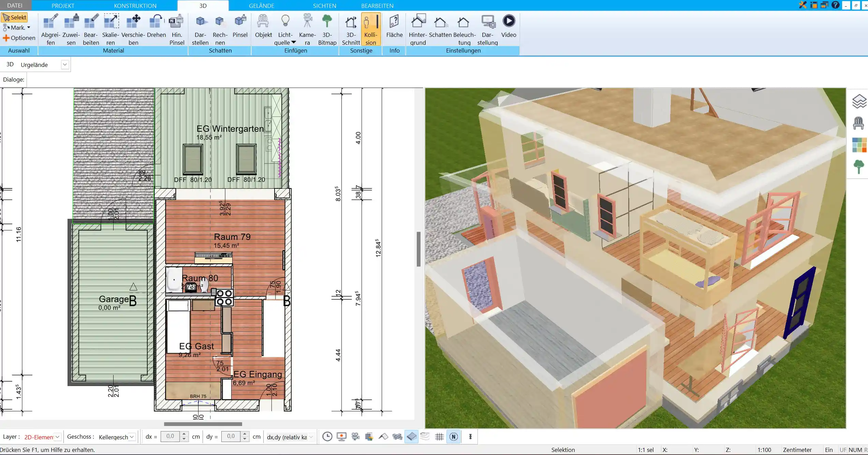
Task: Open the DATEI menu
Action: coord(15,5)
